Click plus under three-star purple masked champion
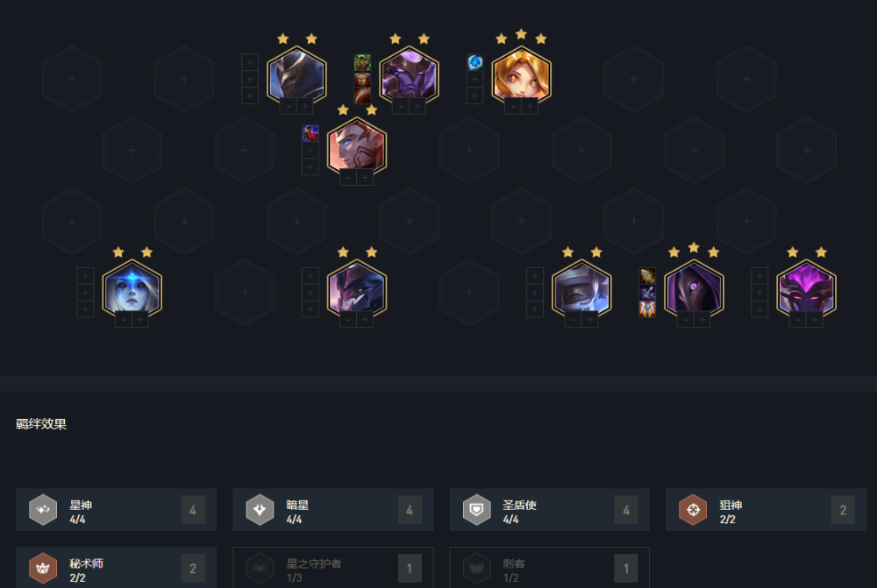The image size is (877, 588). [702, 320]
